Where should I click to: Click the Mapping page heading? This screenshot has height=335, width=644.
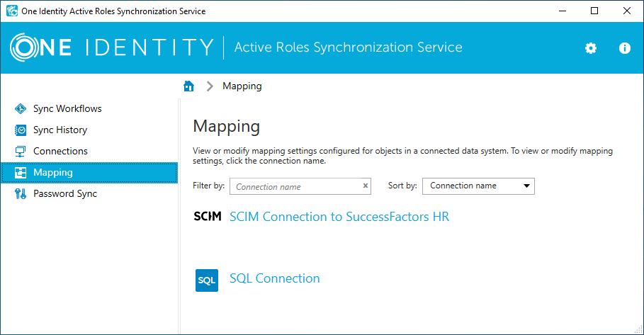tap(226, 127)
